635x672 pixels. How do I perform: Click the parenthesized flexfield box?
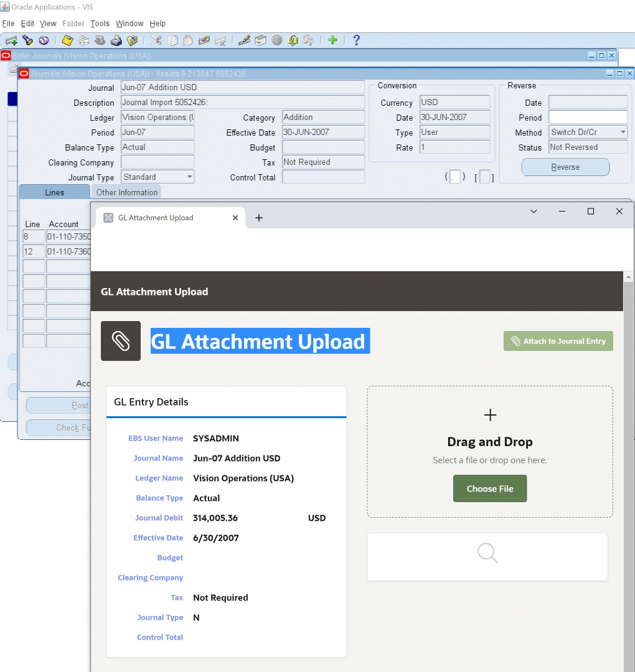[455, 177]
